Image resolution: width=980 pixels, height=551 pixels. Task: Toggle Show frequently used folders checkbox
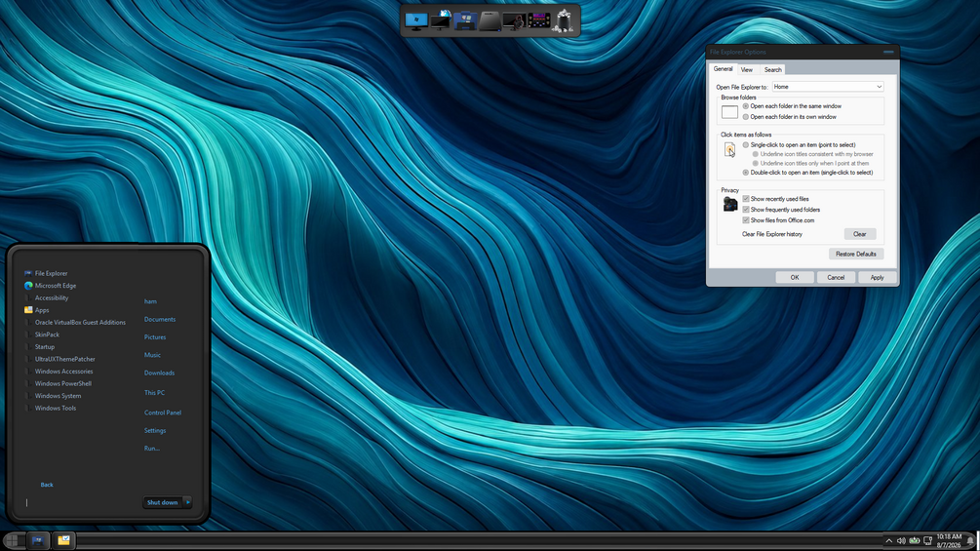coord(746,210)
